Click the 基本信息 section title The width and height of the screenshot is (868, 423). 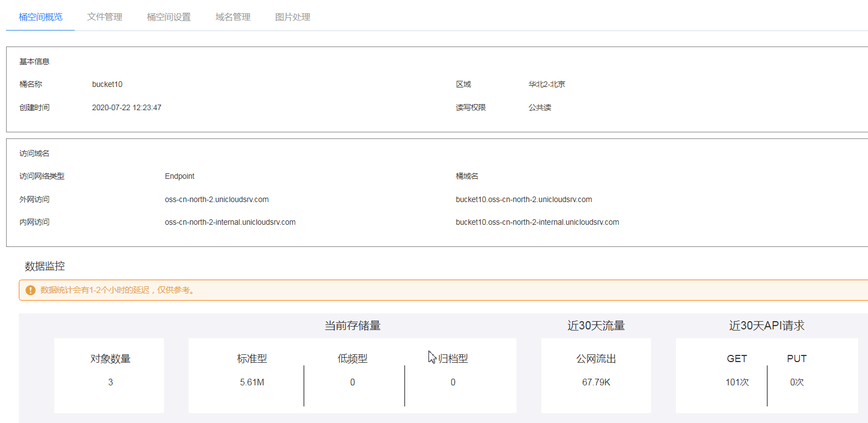click(34, 61)
